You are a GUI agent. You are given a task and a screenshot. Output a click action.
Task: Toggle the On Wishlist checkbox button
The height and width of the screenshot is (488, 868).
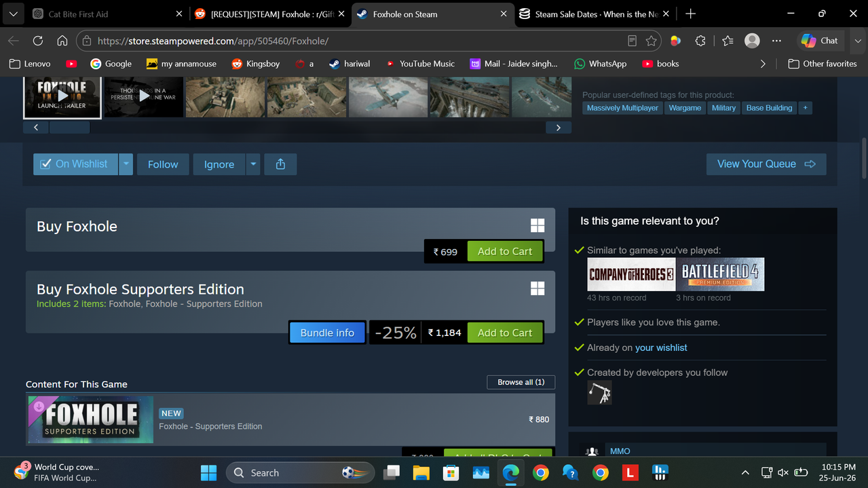click(x=75, y=164)
